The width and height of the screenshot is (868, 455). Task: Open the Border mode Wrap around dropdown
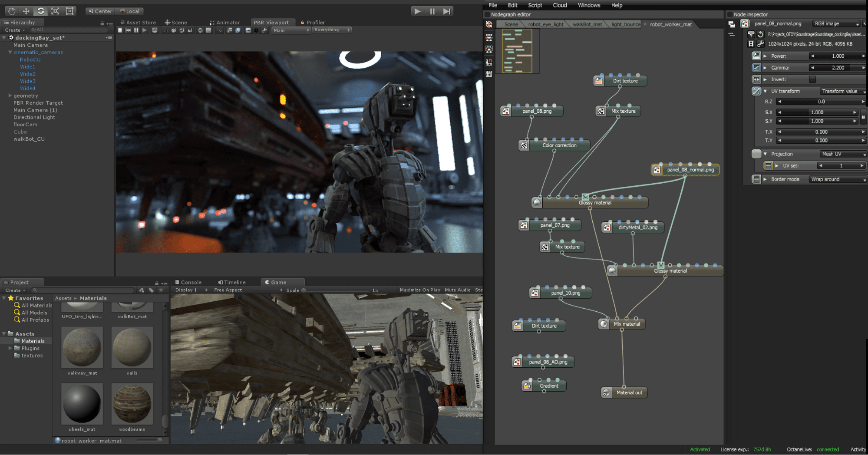837,179
